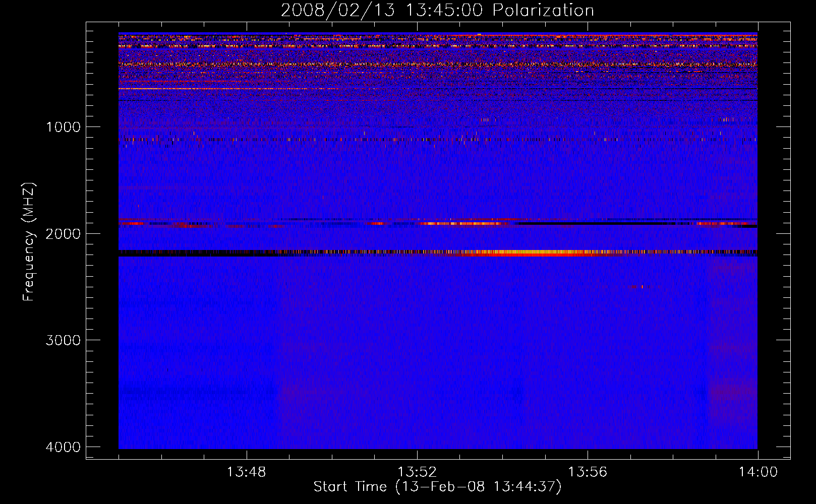Click the bright yellow emission band near 2200 MHz
Viewport: 816px width, 504px height.
pos(540,253)
